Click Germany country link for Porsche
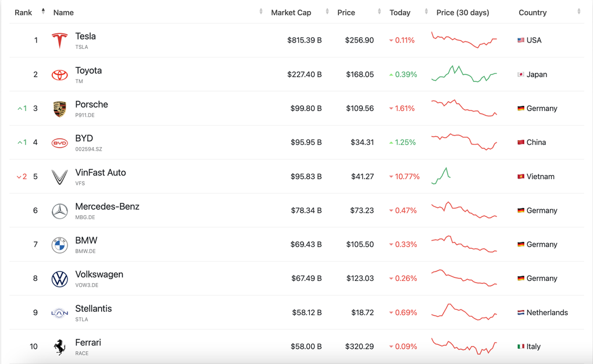Viewport: 593px width, 364px height. point(541,109)
